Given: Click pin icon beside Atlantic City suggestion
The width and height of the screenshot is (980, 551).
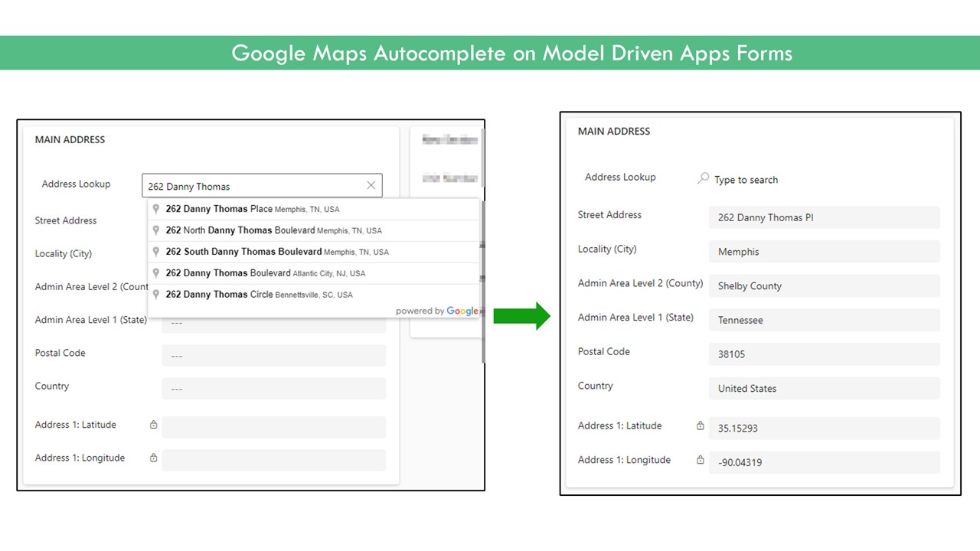Looking at the screenshot, I should (x=156, y=273).
